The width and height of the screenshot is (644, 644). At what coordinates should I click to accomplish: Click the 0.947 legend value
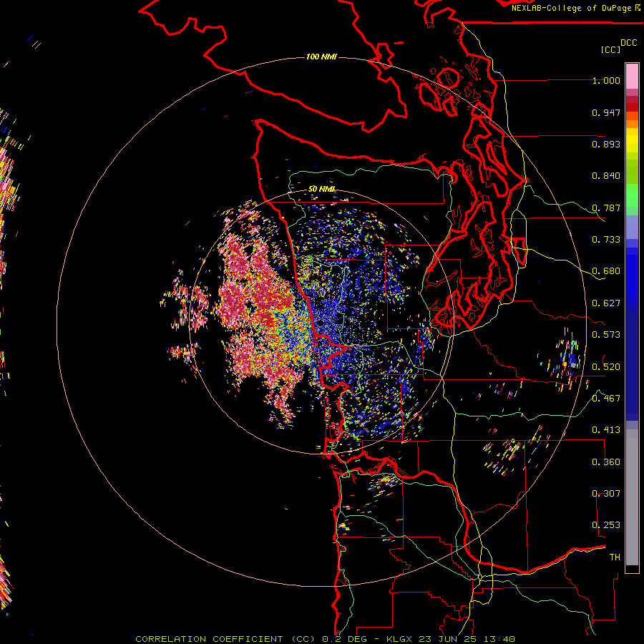tap(606, 112)
